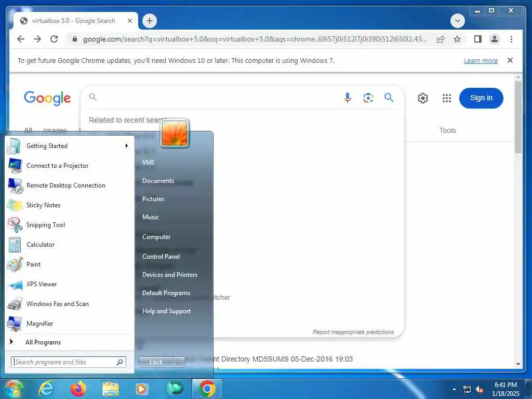Click Learn more about Chrome updates
This screenshot has height=399, width=532.
click(481, 61)
